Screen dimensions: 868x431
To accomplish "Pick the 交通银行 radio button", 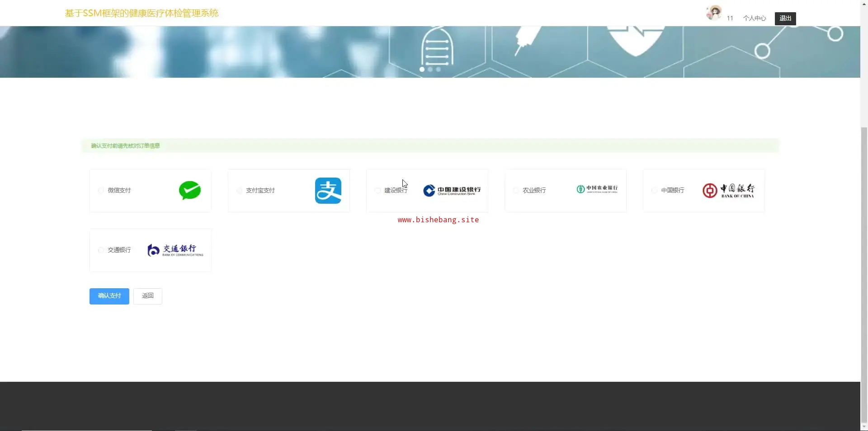I will pos(101,250).
